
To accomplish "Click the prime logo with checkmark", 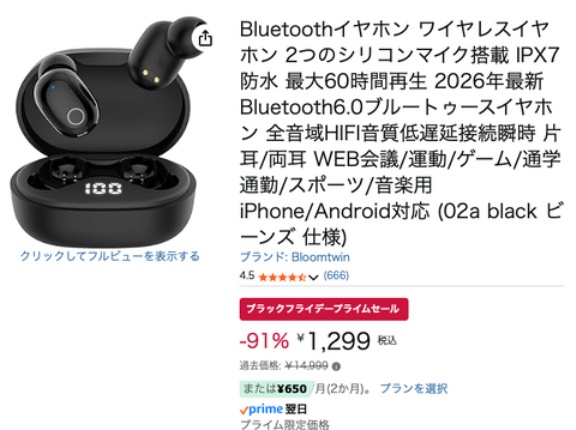I will tap(261, 409).
